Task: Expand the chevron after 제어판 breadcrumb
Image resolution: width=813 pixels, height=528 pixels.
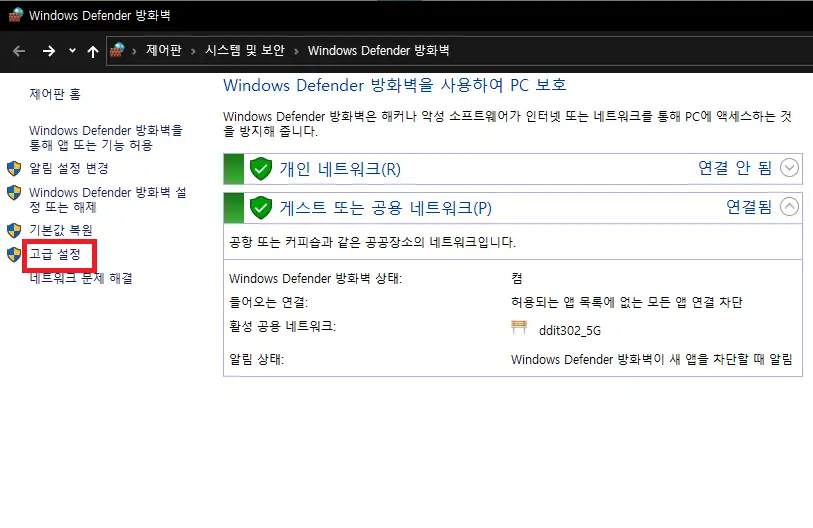Action: coord(193,51)
